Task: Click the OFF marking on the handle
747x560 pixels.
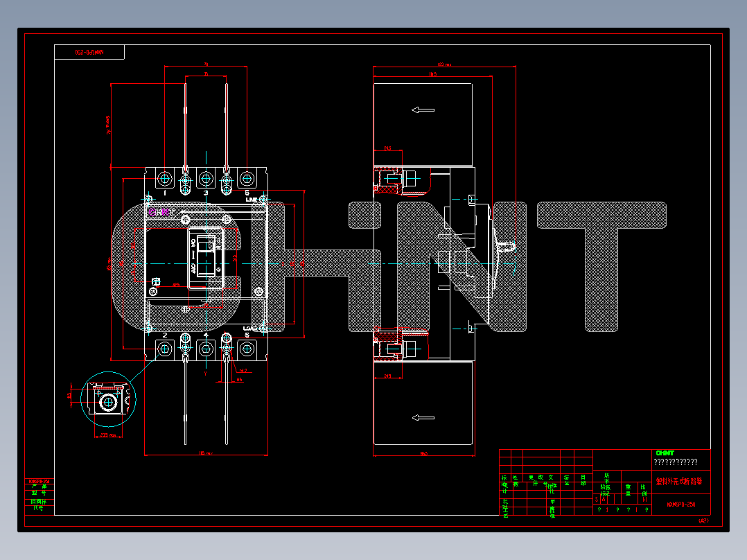Action: pyautogui.click(x=193, y=268)
